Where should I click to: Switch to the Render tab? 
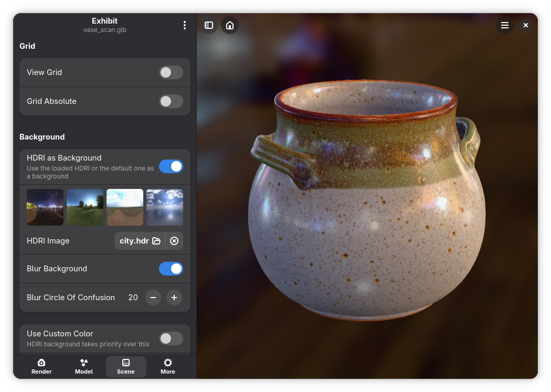41,367
